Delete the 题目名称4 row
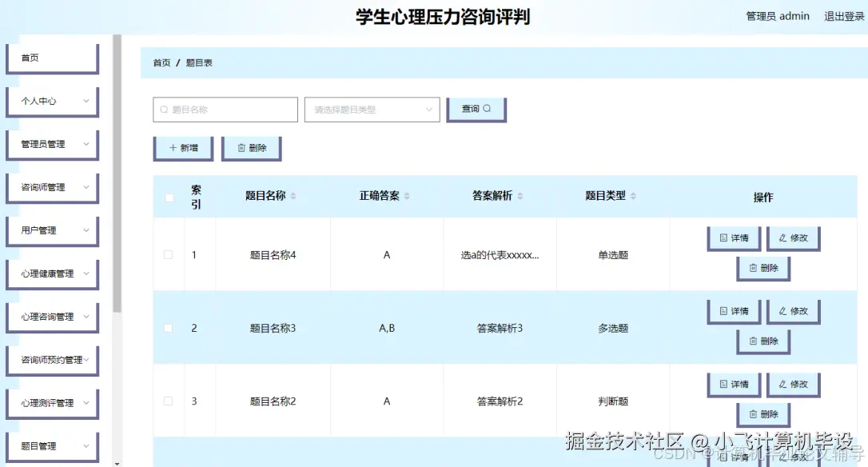The width and height of the screenshot is (868, 467). [x=763, y=268]
